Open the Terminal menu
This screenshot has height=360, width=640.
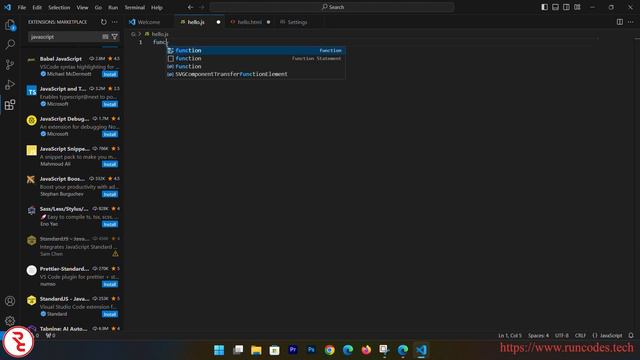coord(135,7)
